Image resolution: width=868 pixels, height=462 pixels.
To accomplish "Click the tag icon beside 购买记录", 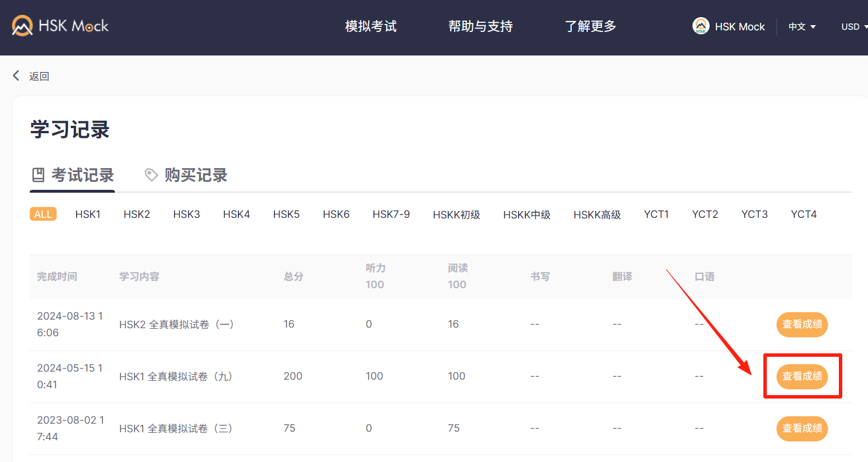I will [x=151, y=175].
